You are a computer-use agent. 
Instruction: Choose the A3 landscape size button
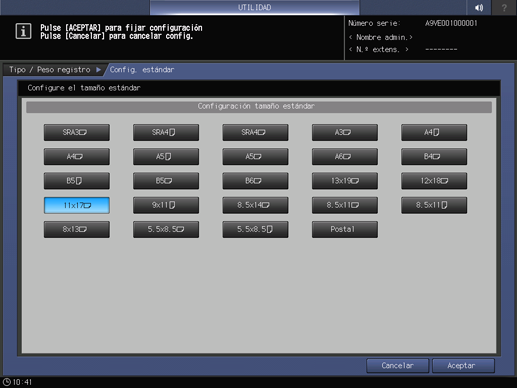point(345,132)
